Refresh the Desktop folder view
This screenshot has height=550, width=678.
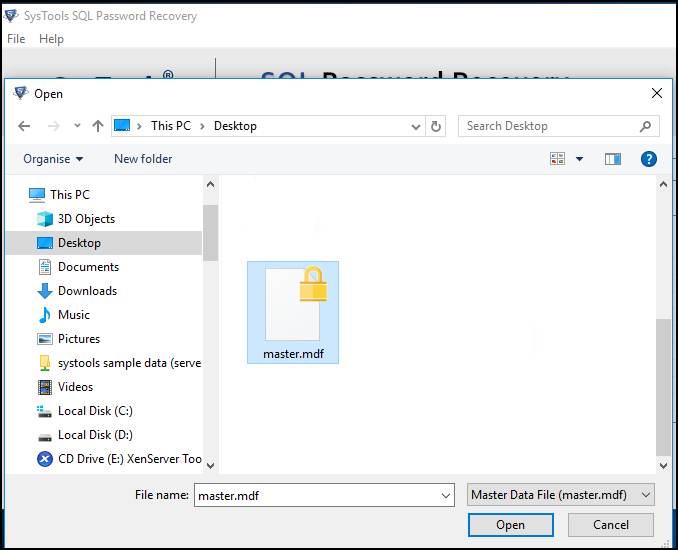pyautogui.click(x=435, y=126)
